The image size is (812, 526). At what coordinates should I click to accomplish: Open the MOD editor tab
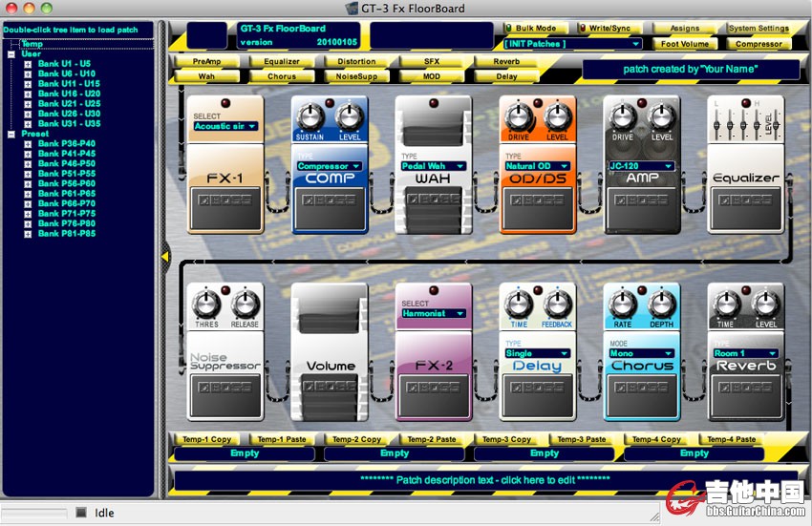[432, 76]
